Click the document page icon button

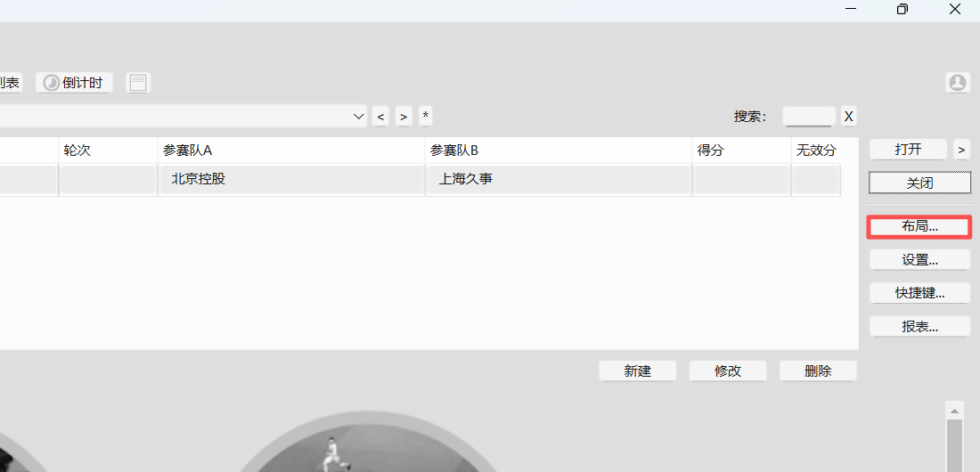tap(138, 83)
